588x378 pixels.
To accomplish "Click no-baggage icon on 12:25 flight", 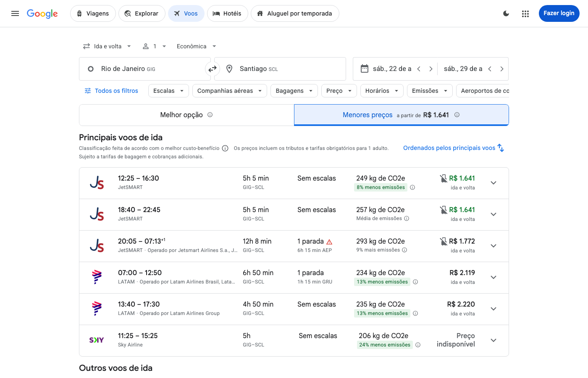I will tap(444, 178).
